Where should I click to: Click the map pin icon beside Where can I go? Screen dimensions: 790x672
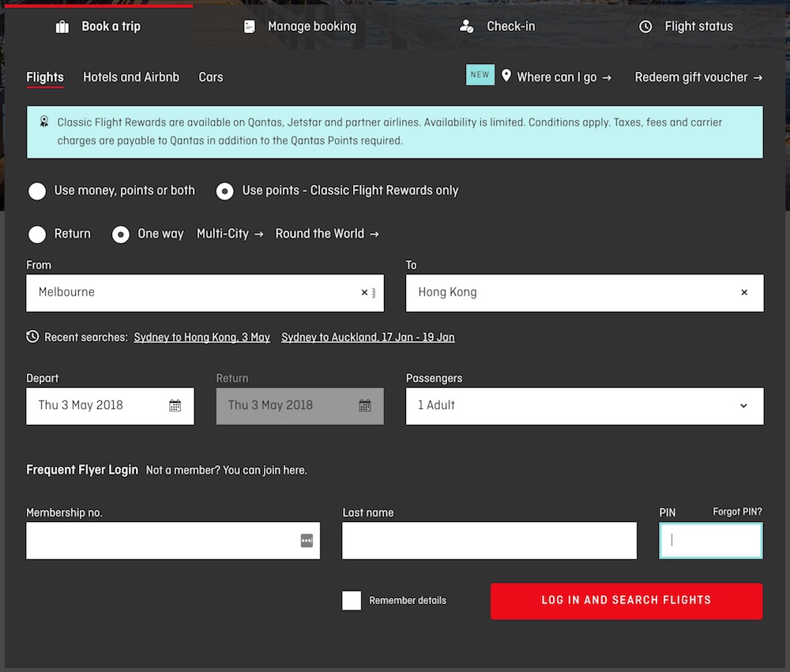coord(506,76)
